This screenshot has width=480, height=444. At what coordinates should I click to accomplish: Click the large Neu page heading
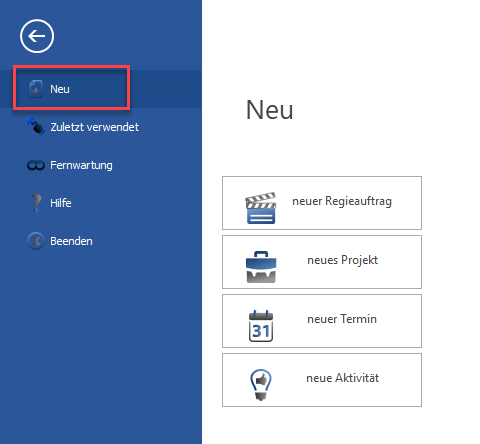[x=270, y=110]
